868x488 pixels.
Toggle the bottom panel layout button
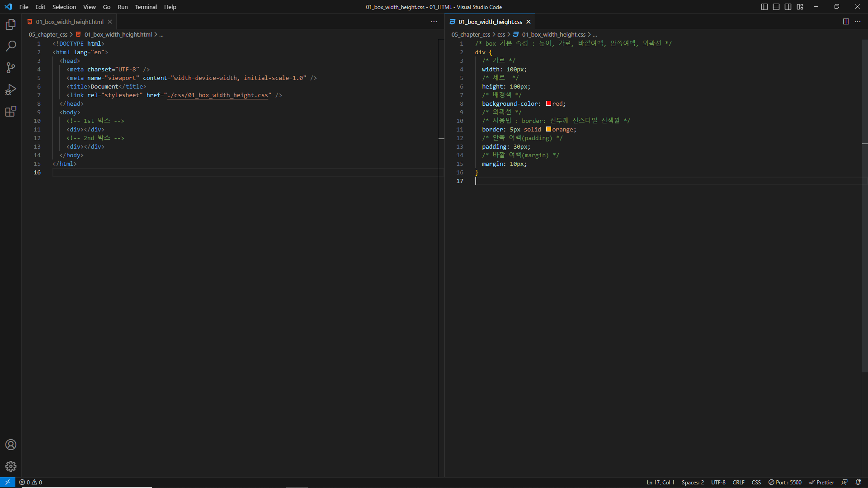(x=776, y=7)
